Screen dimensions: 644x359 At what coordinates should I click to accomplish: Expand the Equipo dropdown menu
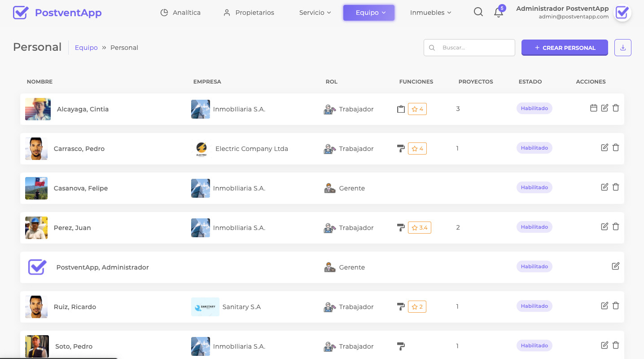[x=369, y=13]
